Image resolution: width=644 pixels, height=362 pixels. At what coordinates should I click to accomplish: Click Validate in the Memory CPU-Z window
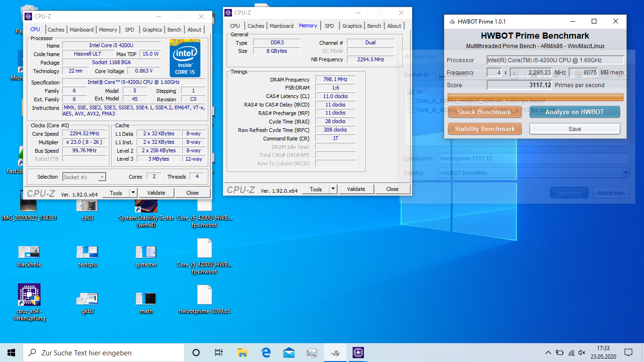point(356,189)
